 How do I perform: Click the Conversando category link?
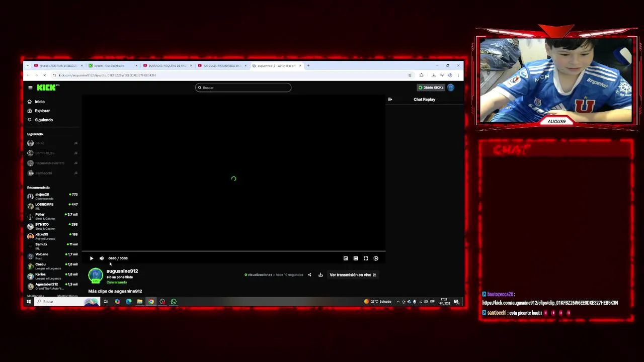[117, 282]
